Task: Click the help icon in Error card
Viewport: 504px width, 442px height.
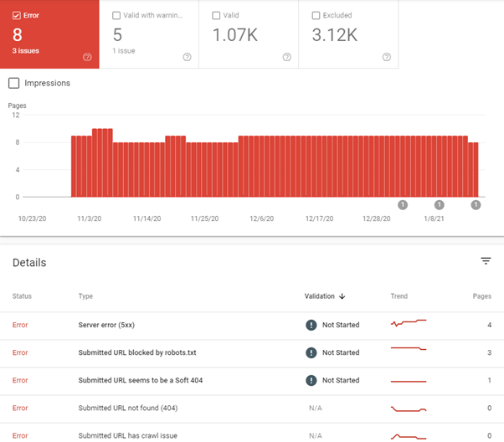Action: 87,57
